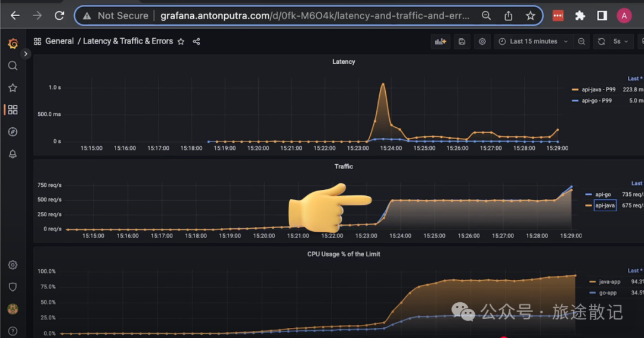Screen dimensions: 644x338
Task: Toggle go-app series in CPU legend
Action: [x=608, y=293]
